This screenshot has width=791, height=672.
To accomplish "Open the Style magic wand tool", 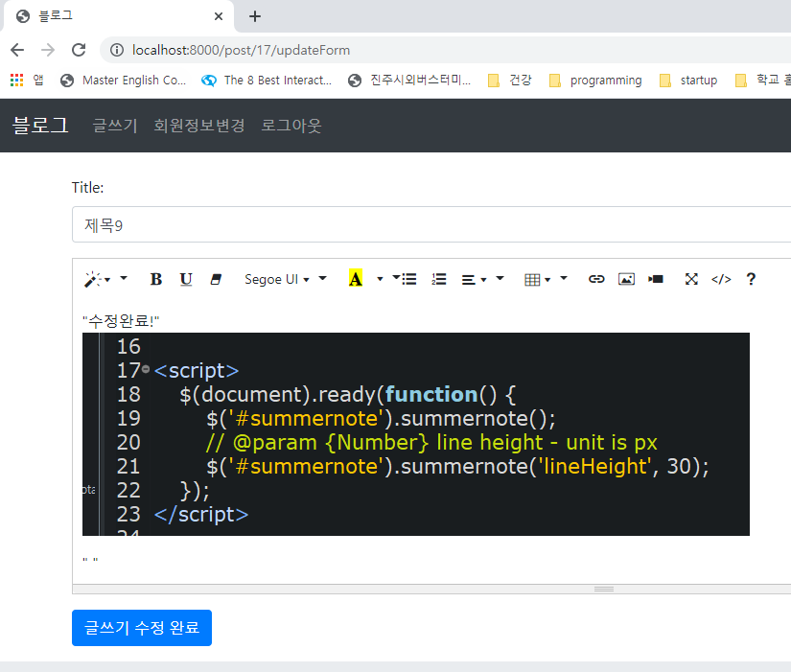I will click(x=98, y=279).
